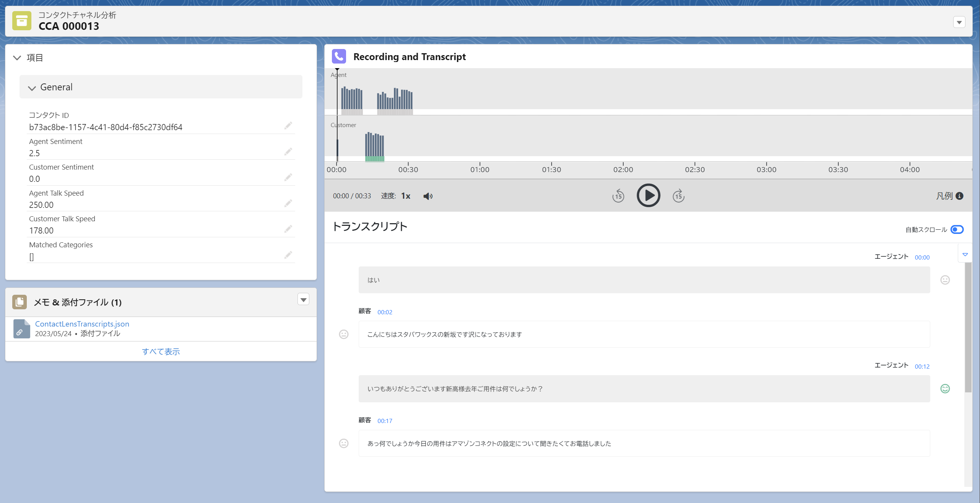Click positive smiley for いつもありがとう message
Image resolution: width=980 pixels, height=503 pixels.
pyautogui.click(x=945, y=389)
